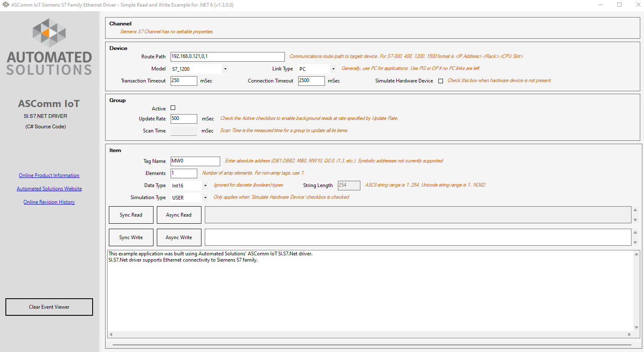Screen dimensions: 644x352
Task: Click the Sync Read button
Action: (x=131, y=215)
